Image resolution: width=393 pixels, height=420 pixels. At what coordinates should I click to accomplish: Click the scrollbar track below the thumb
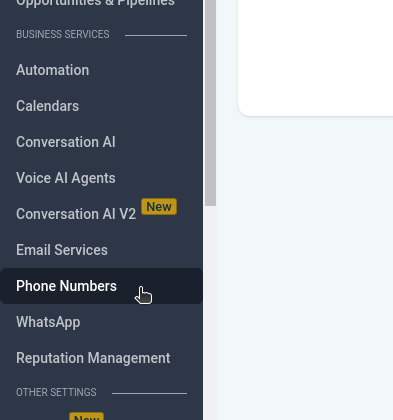[210, 313]
